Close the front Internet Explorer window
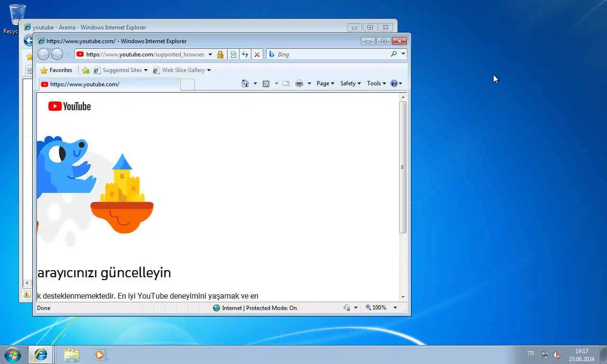Viewport: 607px width, 364px height. (399, 41)
